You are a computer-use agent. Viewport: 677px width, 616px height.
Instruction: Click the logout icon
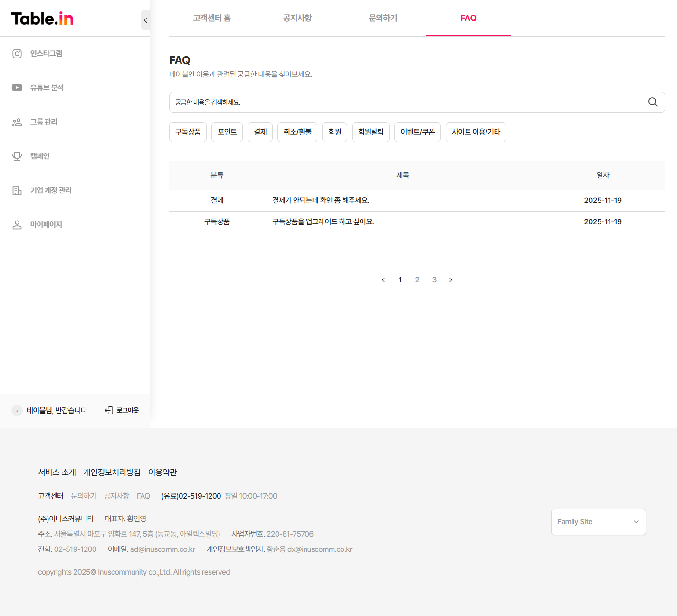[109, 410]
